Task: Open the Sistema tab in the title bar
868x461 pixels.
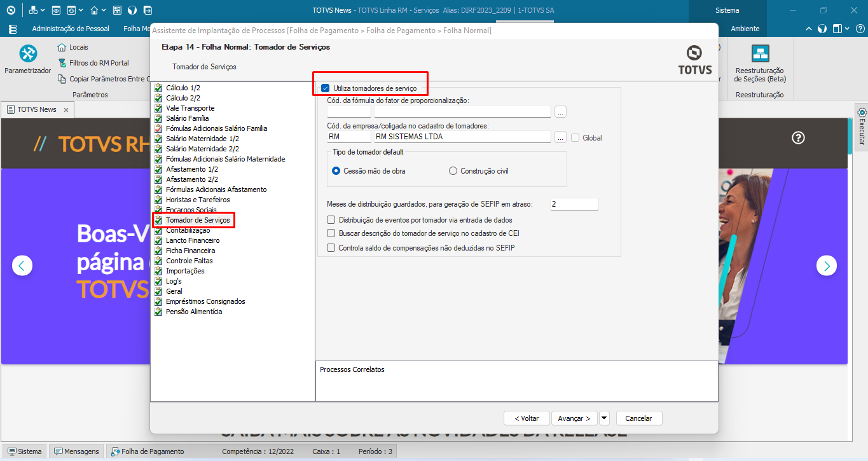Action: pyautogui.click(x=727, y=10)
